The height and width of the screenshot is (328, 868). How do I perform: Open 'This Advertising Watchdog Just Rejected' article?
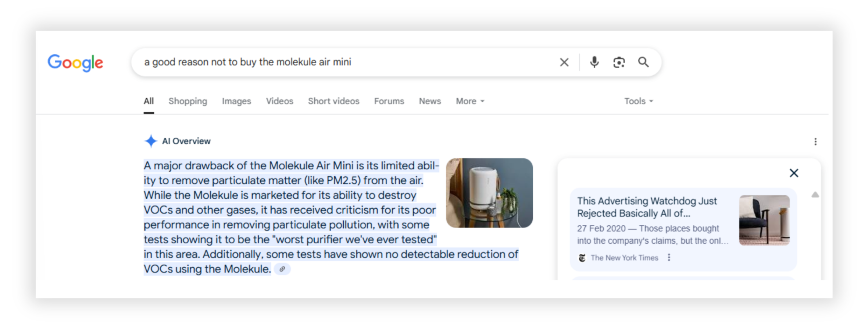click(647, 207)
